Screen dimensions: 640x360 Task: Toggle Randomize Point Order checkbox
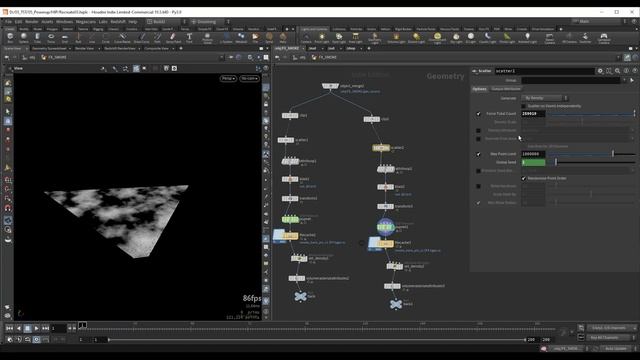(x=524, y=178)
